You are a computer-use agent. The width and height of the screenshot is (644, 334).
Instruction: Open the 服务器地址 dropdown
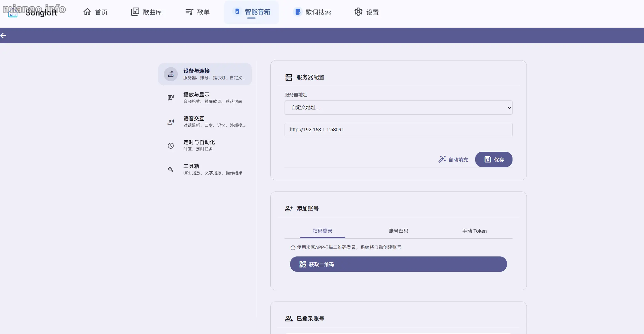pyautogui.click(x=398, y=108)
